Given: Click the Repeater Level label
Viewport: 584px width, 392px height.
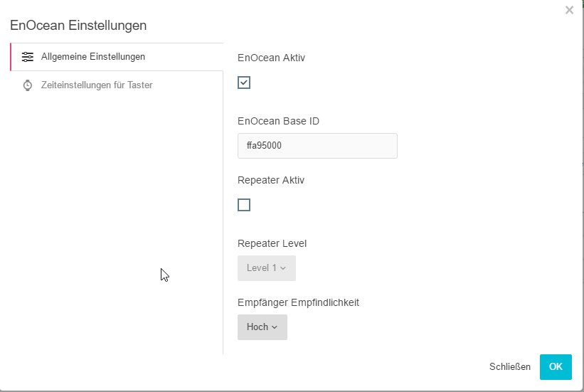Looking at the screenshot, I should pos(272,243).
